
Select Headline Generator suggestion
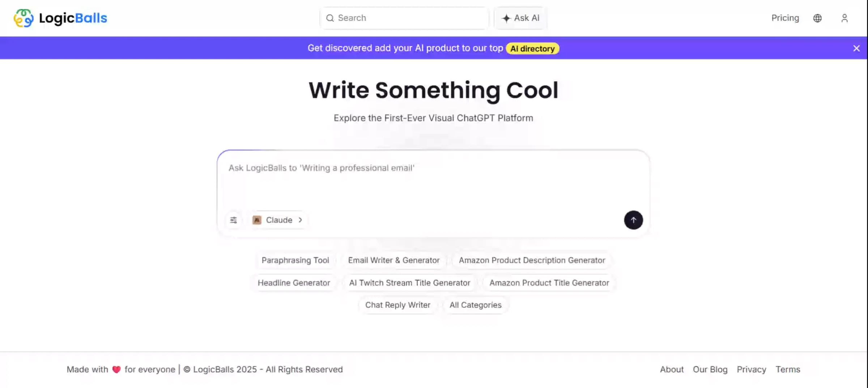coord(294,283)
